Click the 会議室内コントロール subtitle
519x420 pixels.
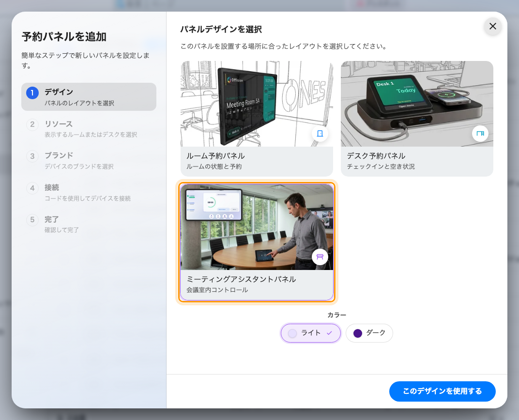pyautogui.click(x=217, y=290)
